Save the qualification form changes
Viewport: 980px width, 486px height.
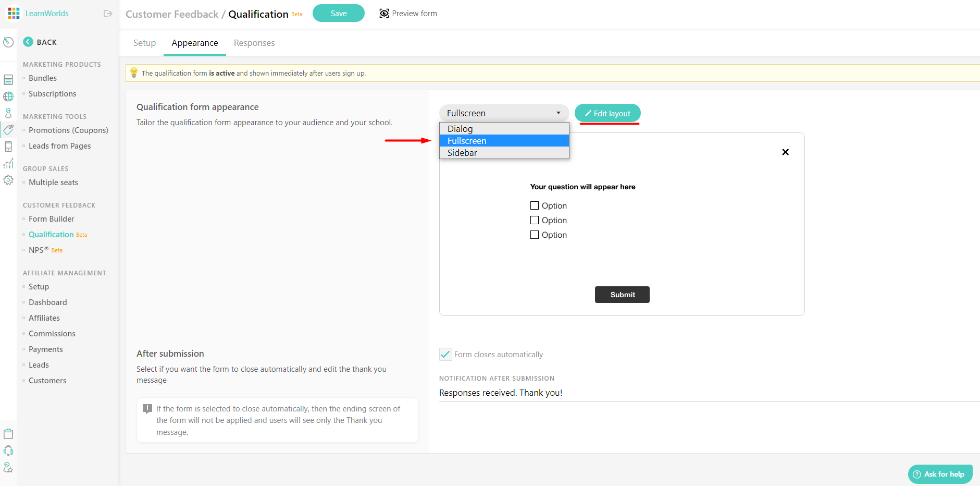pos(338,13)
